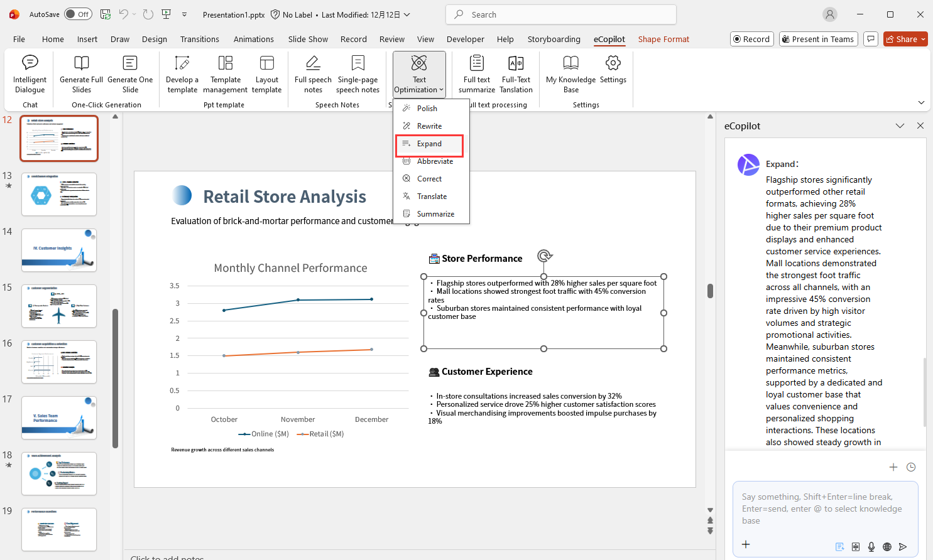The height and width of the screenshot is (560, 933).
Task: Choose Translate in the dropdown menu
Action: point(432,197)
